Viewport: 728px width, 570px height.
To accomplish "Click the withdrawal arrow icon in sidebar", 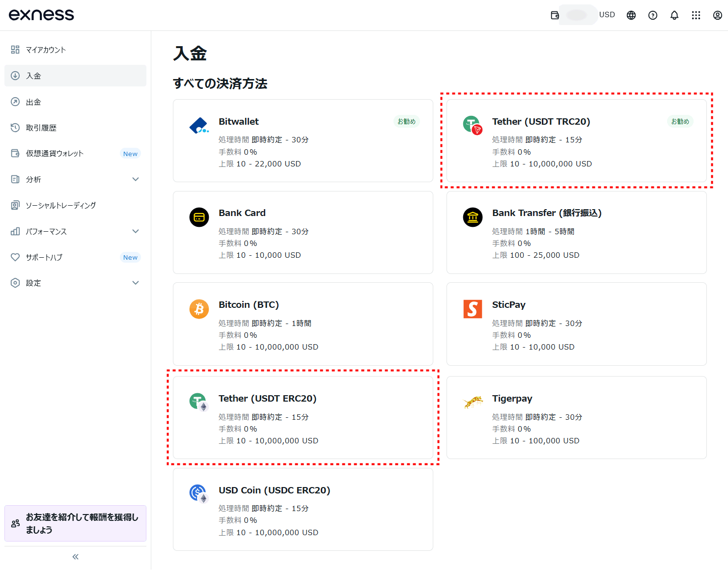I will tap(15, 102).
